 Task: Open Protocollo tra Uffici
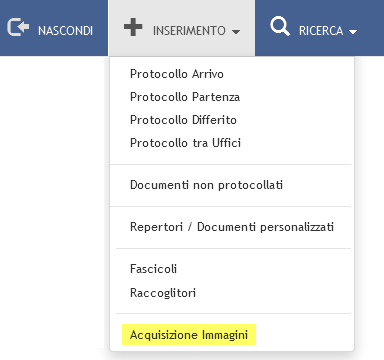185,143
